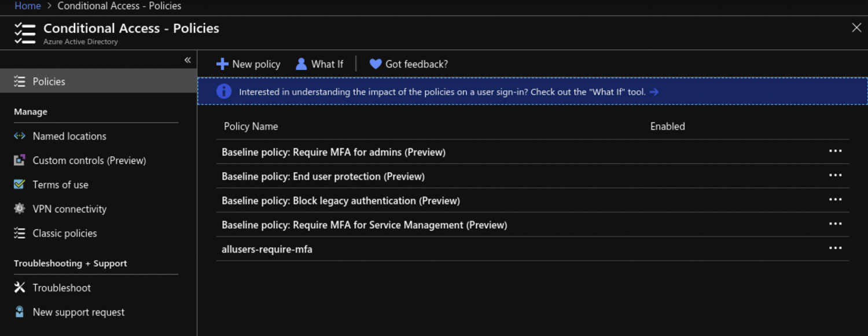
Task: Click Conditional Access - Policies breadcrumb
Action: pyautogui.click(x=119, y=6)
